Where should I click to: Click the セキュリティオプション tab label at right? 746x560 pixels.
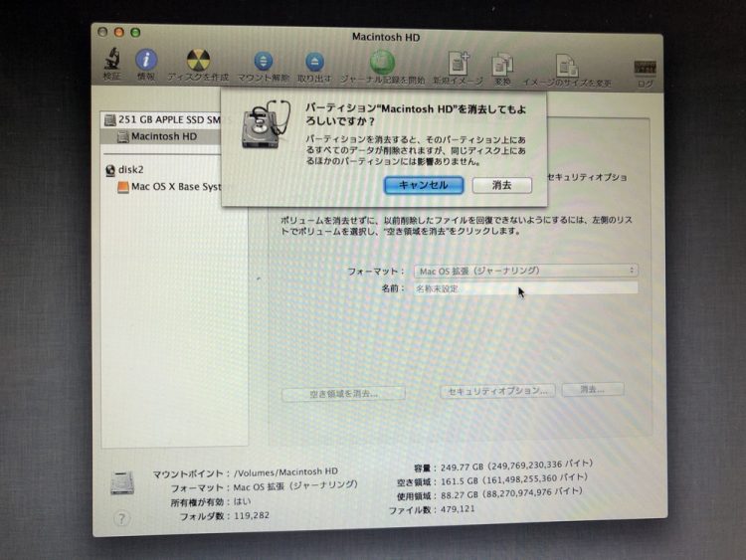pyautogui.click(x=587, y=177)
